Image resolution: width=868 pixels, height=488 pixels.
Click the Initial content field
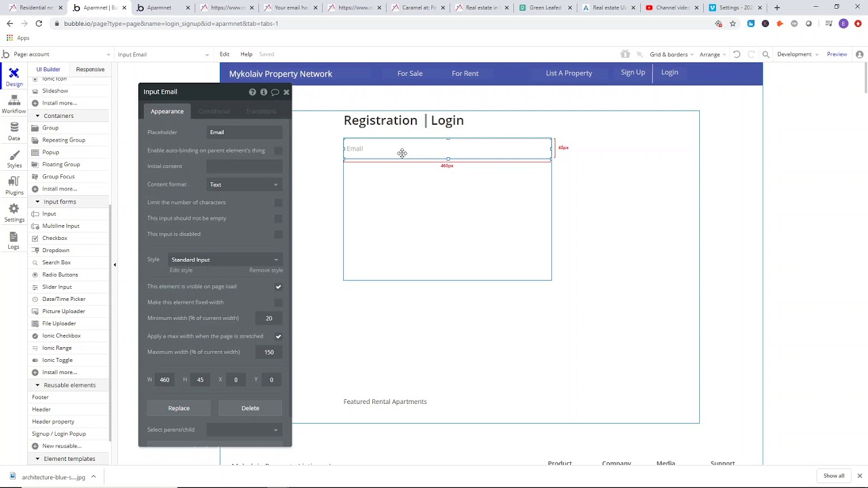[x=244, y=166]
